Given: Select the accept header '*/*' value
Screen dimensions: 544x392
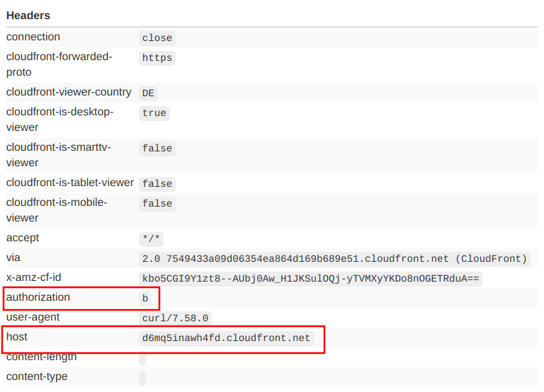Looking at the screenshot, I should coord(151,239).
